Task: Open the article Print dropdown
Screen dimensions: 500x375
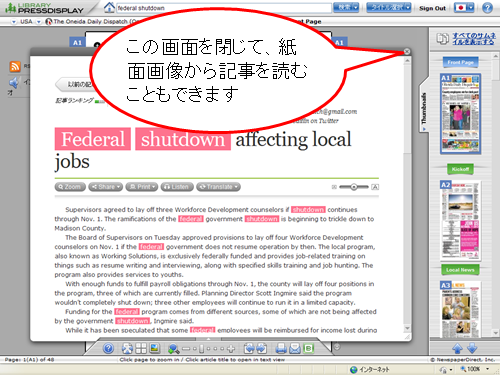Action: coord(141,187)
